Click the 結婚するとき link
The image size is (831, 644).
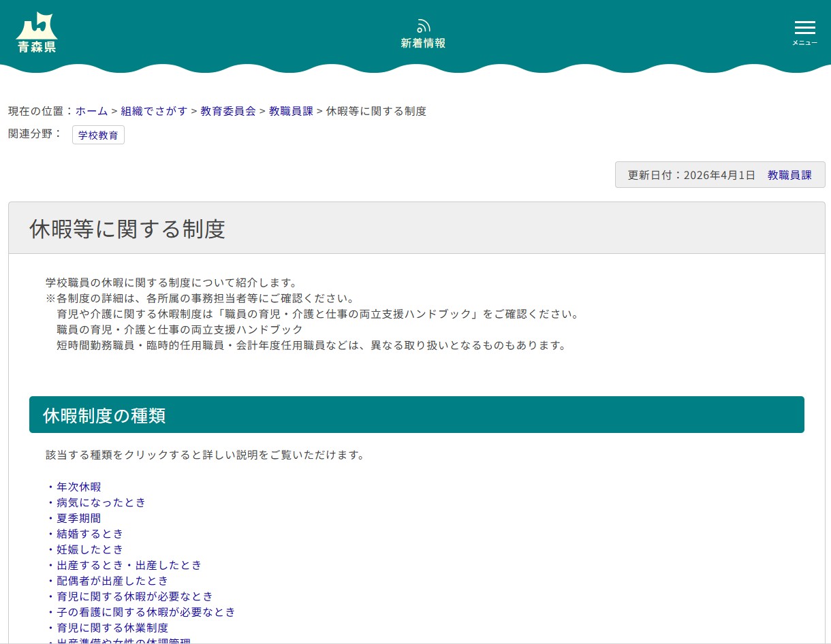click(x=89, y=534)
